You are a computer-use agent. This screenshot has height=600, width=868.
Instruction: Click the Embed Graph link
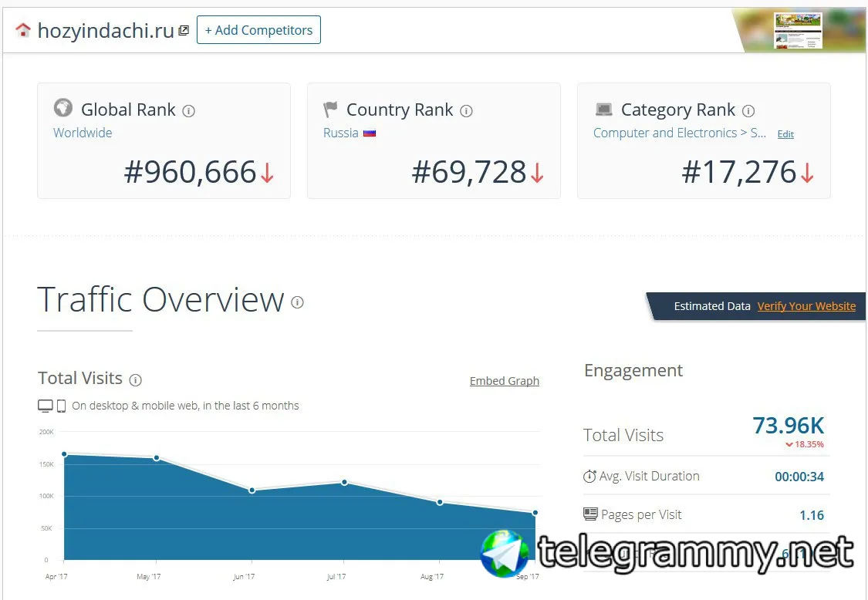(x=505, y=381)
